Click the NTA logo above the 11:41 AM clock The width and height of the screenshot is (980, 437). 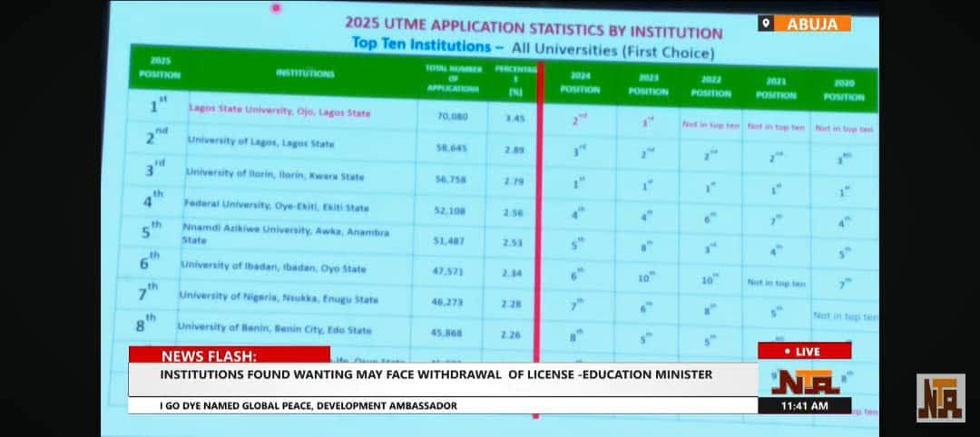[x=804, y=379]
